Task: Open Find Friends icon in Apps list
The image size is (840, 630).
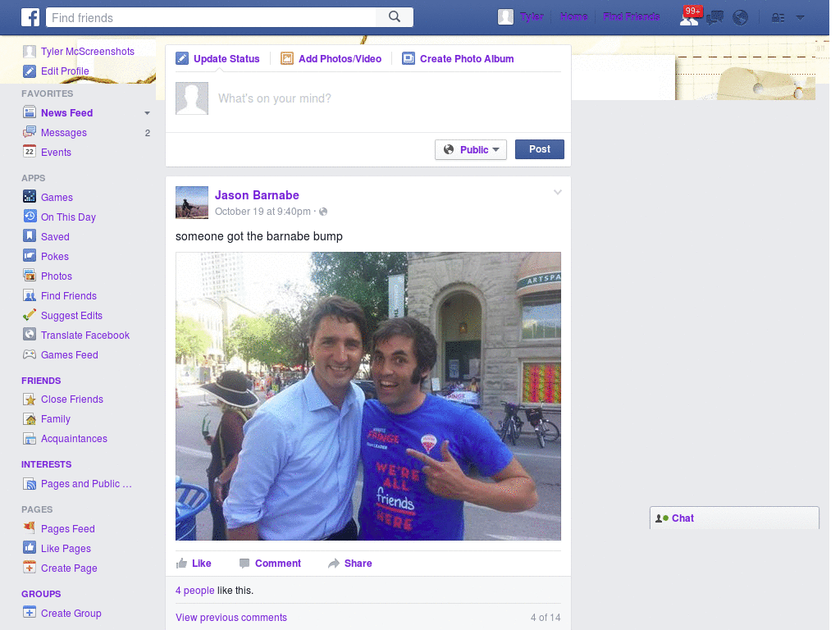Action: (30, 295)
